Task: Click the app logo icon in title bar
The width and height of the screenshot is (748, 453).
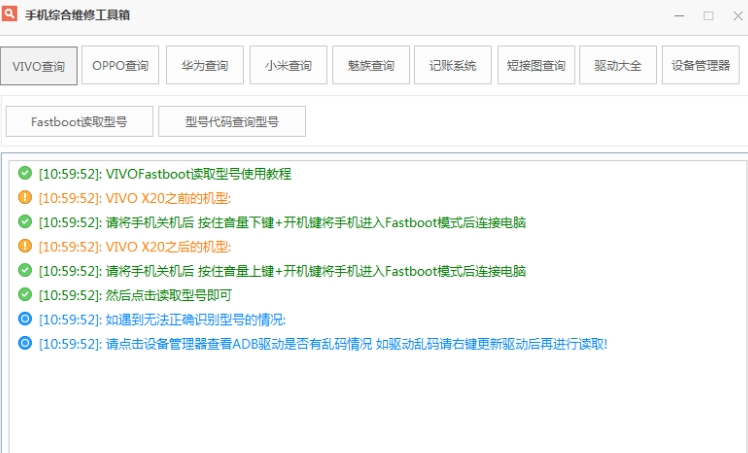Action: pos(10,13)
